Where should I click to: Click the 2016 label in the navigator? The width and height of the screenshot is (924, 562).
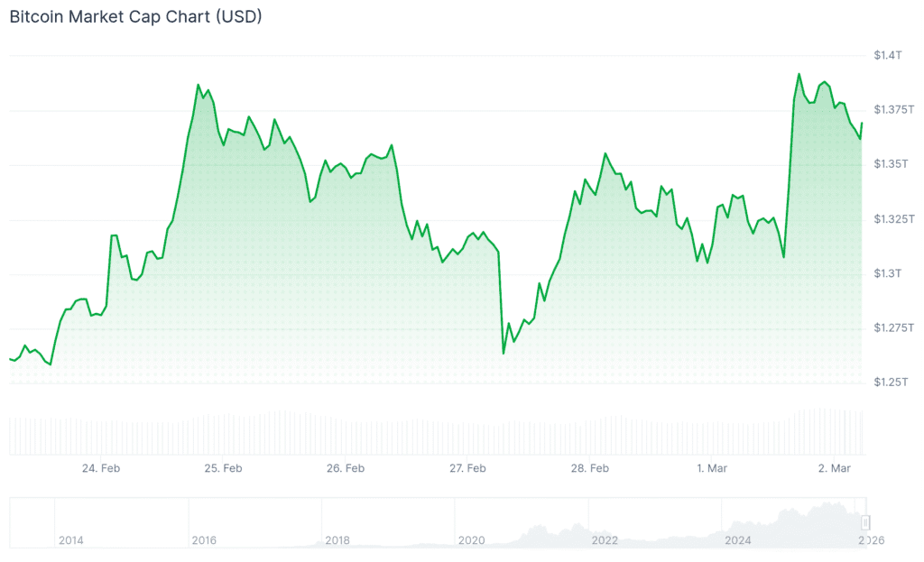coord(205,540)
